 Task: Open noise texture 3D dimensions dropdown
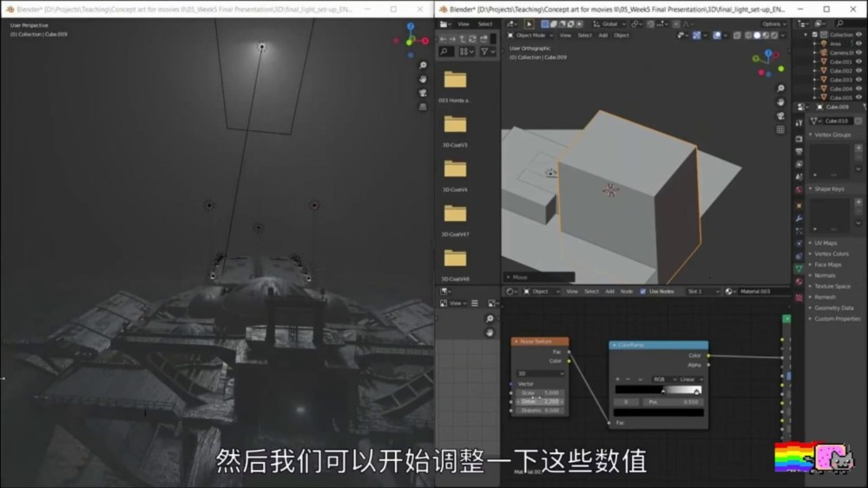(x=540, y=373)
